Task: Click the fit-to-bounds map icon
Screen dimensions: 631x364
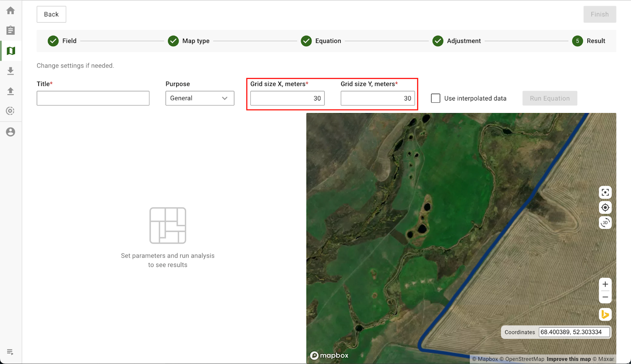Action: (605, 192)
